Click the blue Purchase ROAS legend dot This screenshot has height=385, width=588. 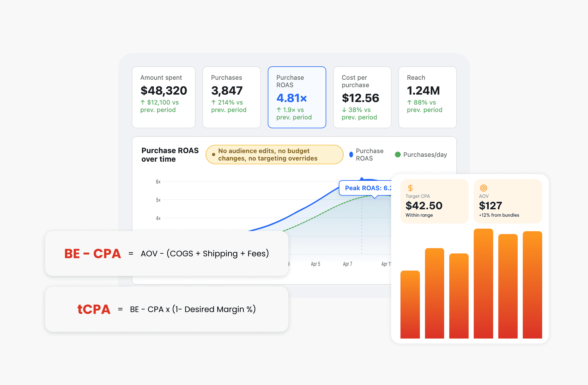pyautogui.click(x=351, y=155)
